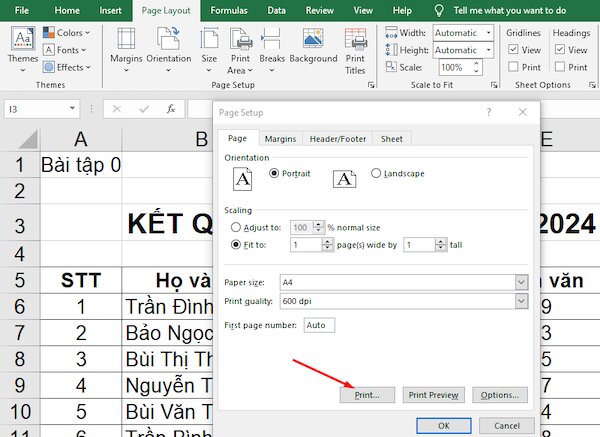Toggle Headings View checkbox
600x437 pixels.
click(560, 49)
